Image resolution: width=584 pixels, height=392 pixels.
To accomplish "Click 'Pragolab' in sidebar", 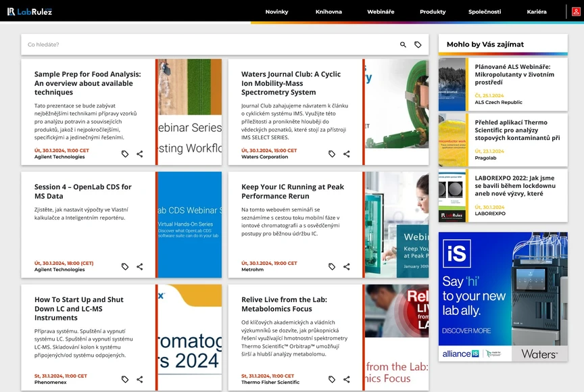I will [x=485, y=158].
